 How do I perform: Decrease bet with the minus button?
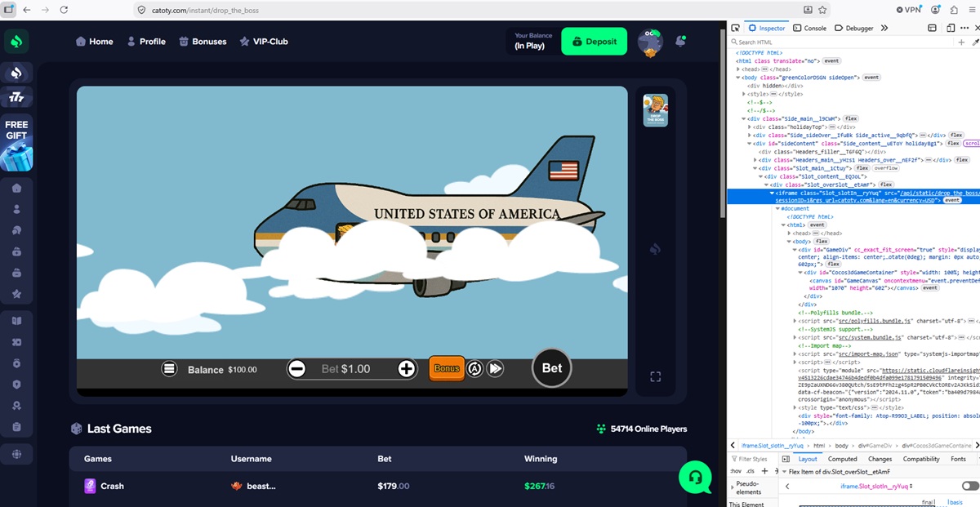[x=297, y=369]
